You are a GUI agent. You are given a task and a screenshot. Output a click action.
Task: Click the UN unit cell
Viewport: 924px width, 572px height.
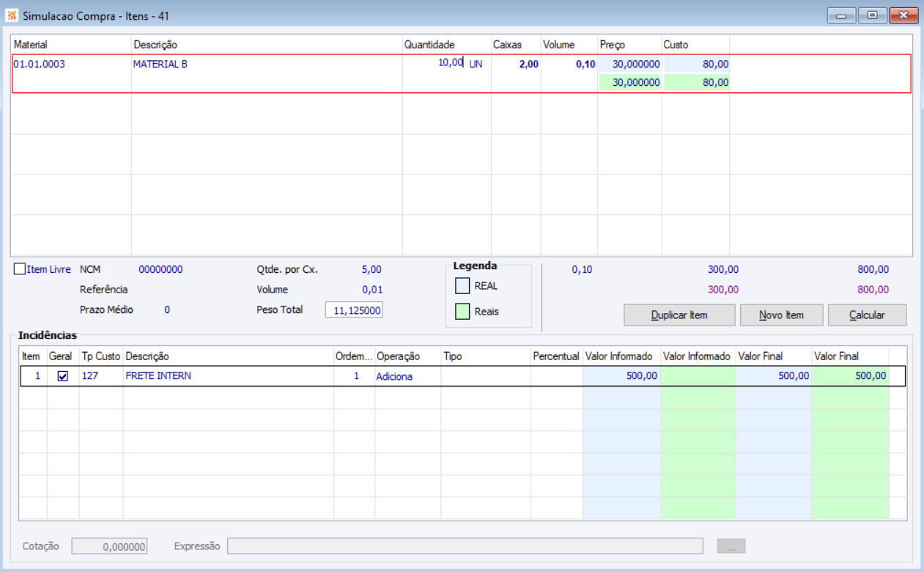tap(476, 65)
